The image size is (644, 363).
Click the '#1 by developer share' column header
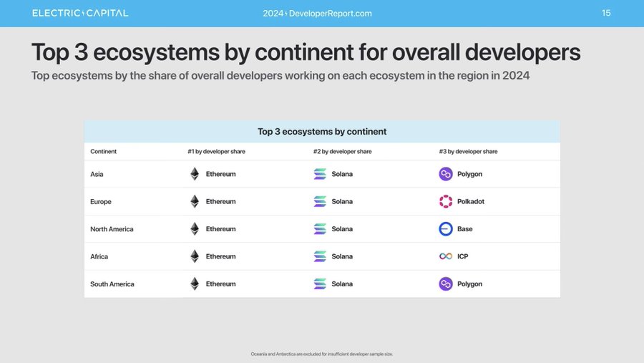point(216,151)
